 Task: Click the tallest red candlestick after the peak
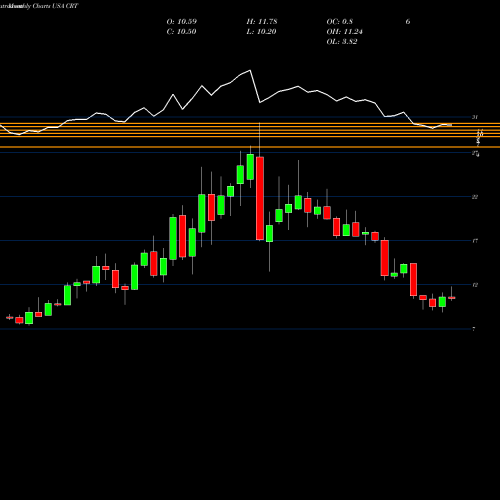260,198
